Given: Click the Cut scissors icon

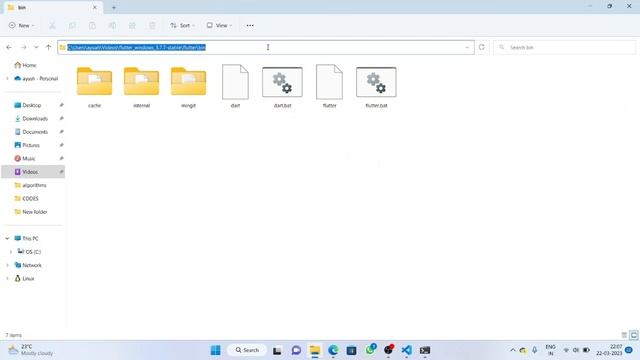Looking at the screenshot, I should (x=52, y=25).
